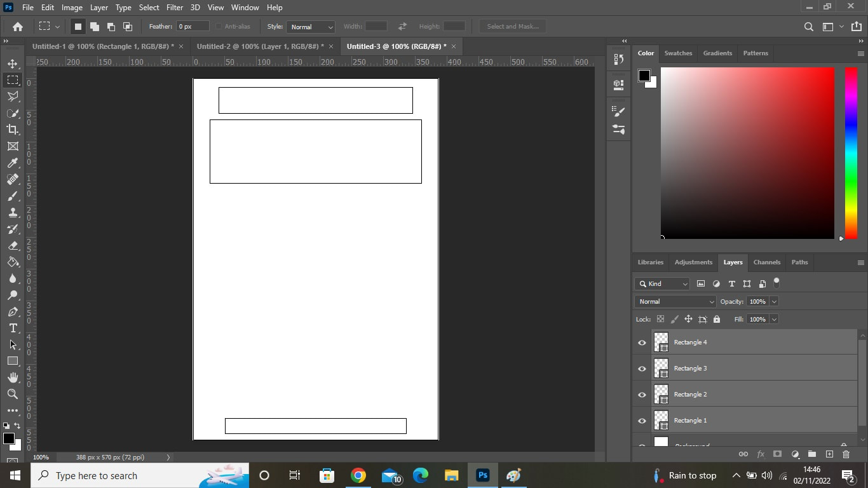Select the 'New selection' mode button
The width and height of the screenshot is (868, 488).
point(78,27)
